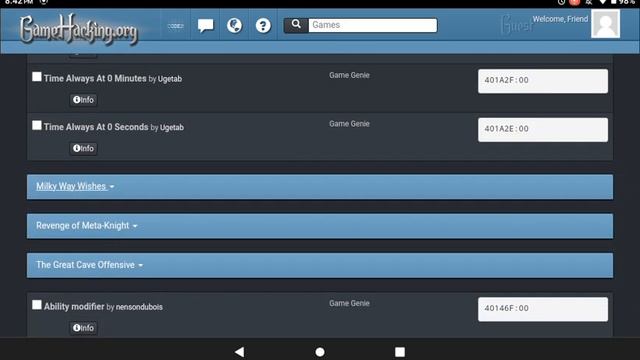This screenshot has width=640, height=360.
Task: Click Game Genie label for 0 Seconds code
Action: coord(349,124)
